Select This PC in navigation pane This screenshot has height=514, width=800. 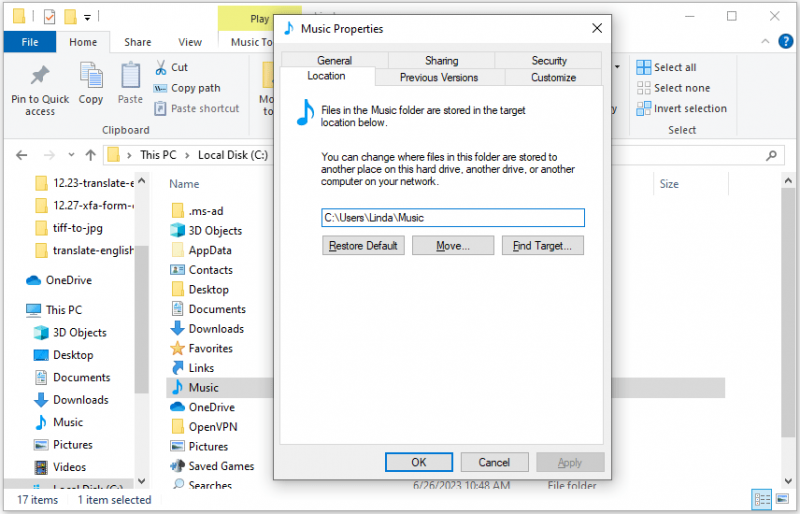click(x=54, y=310)
